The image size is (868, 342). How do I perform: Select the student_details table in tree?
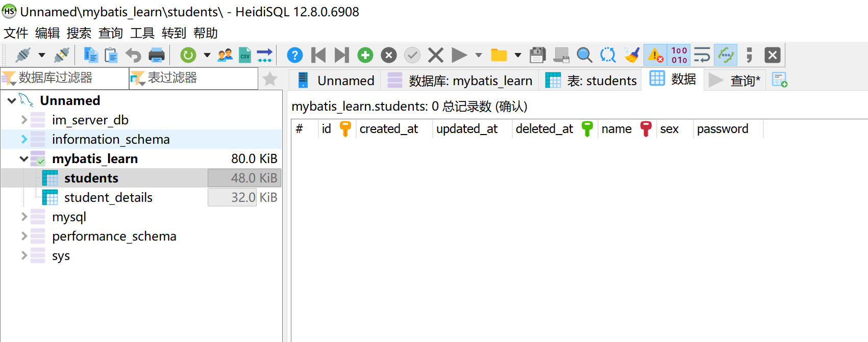pos(108,197)
